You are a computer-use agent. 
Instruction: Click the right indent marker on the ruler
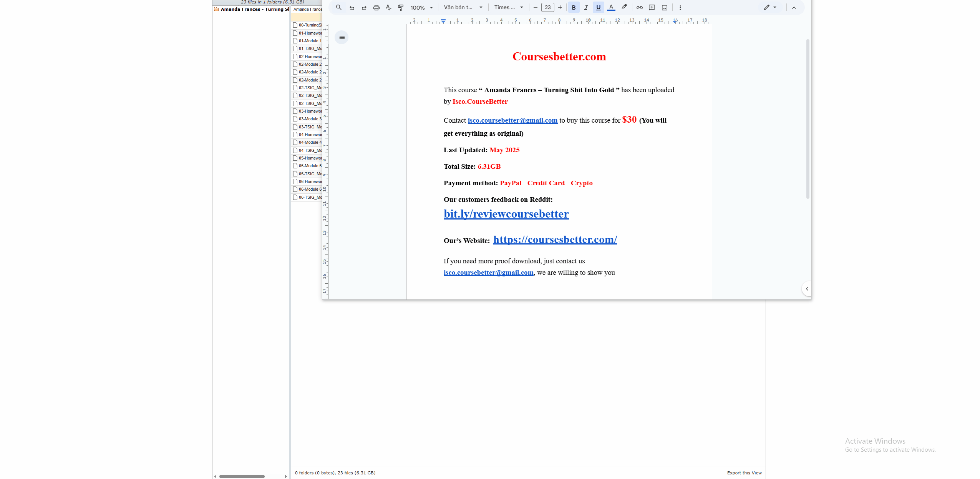[675, 22]
